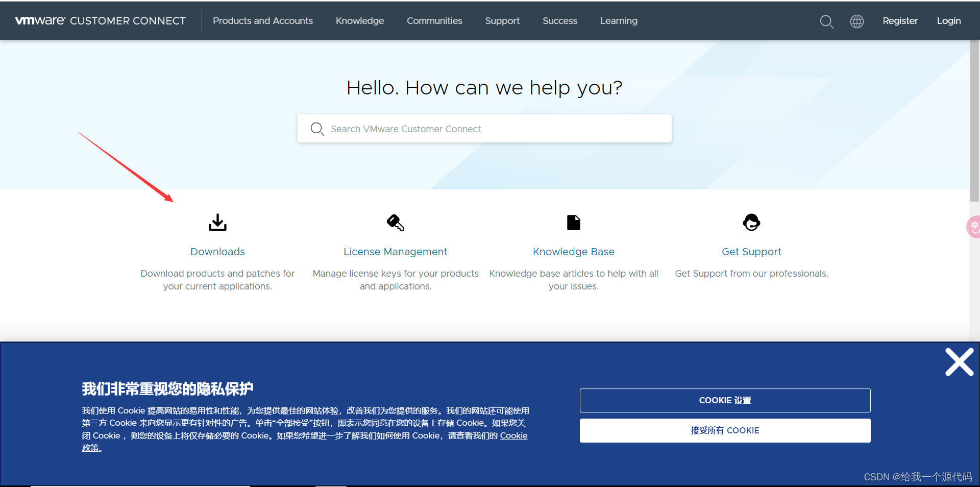Close the cookie privacy banner

pos(959,362)
